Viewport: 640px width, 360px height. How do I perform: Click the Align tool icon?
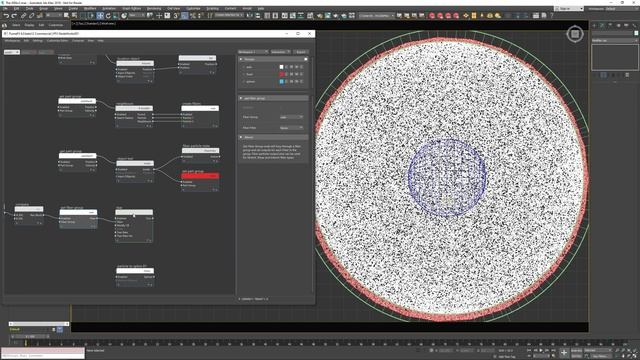(258, 16)
